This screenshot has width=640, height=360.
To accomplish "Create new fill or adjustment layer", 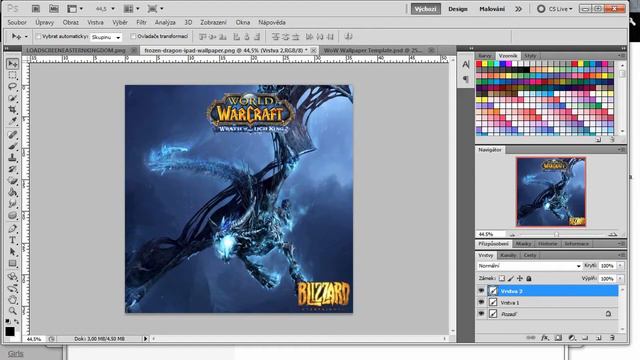I will (572, 338).
